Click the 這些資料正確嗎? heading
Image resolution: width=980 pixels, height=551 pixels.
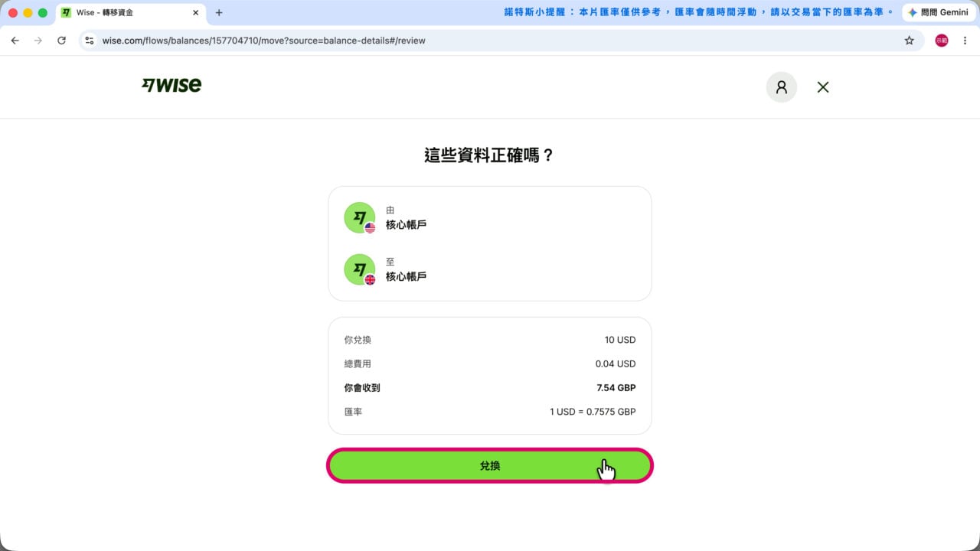(x=490, y=155)
